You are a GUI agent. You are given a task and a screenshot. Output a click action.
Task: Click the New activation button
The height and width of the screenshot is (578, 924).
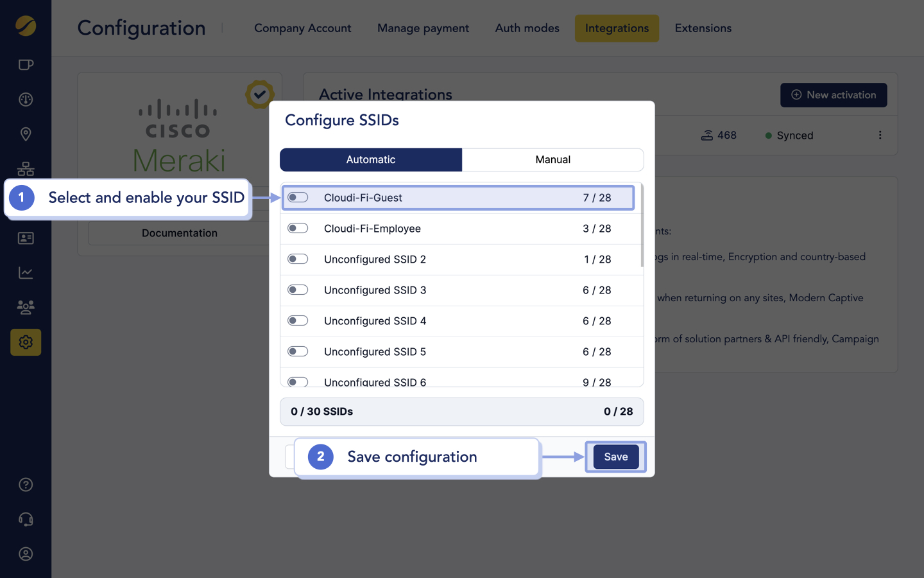click(834, 94)
